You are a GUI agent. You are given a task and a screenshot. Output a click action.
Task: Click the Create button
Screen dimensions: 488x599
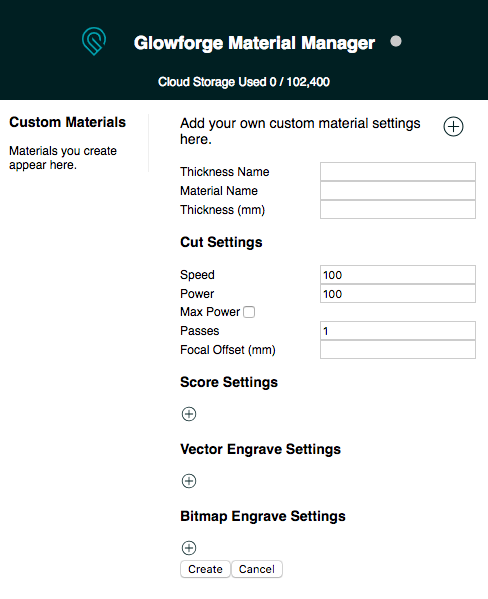205,569
